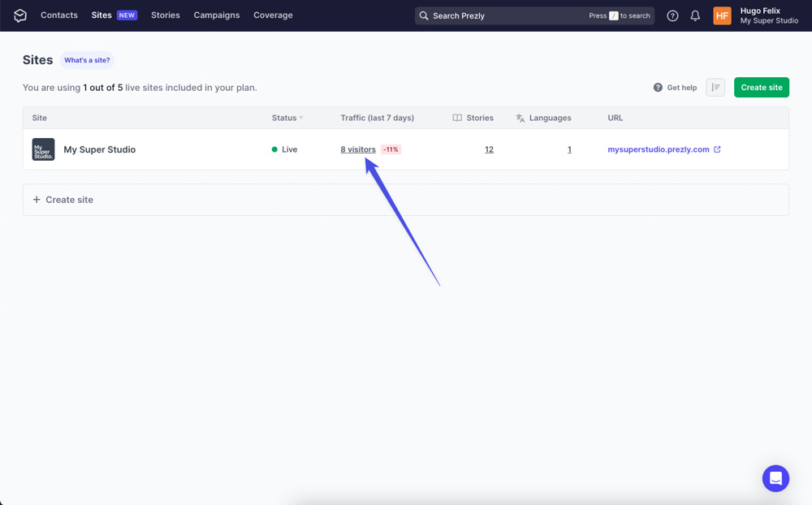Click the sort sites icon button
Screen dimensions: 812x505
[x=715, y=88]
